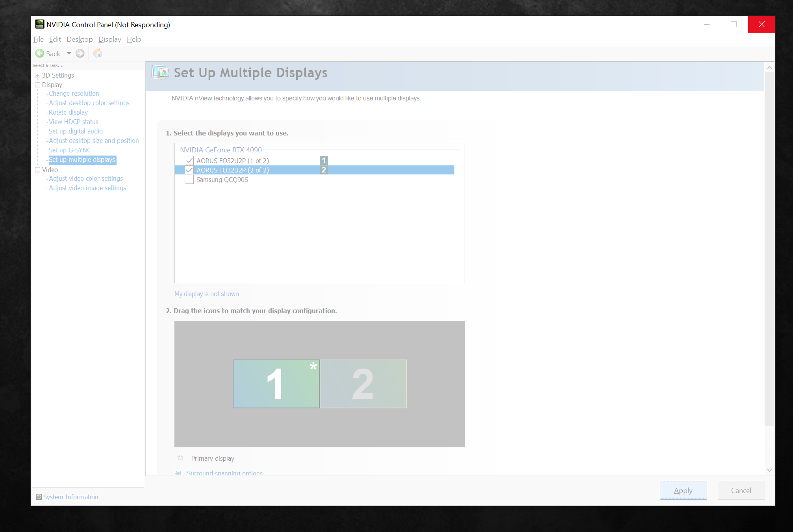The image size is (793, 532).
Task: Select display 1 thumbnail in layout area
Action: click(276, 384)
